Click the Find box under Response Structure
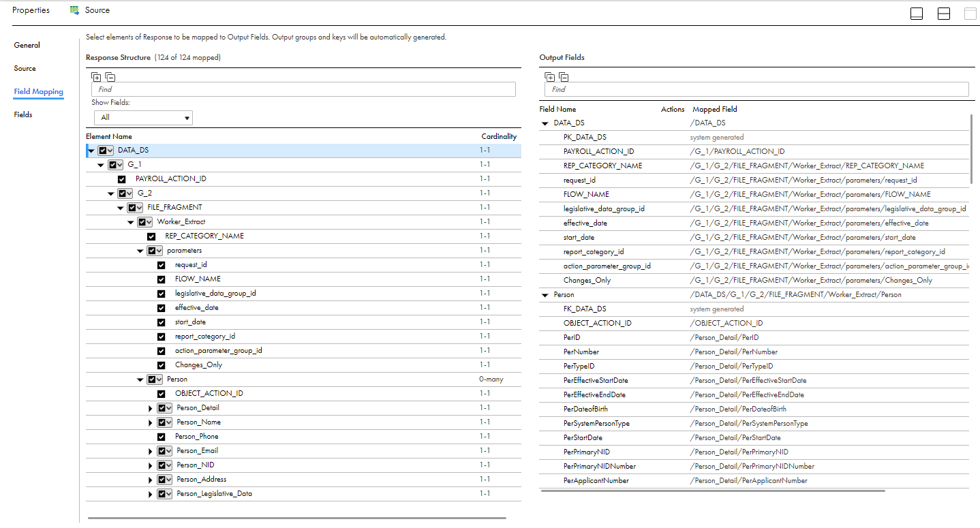 [303, 89]
